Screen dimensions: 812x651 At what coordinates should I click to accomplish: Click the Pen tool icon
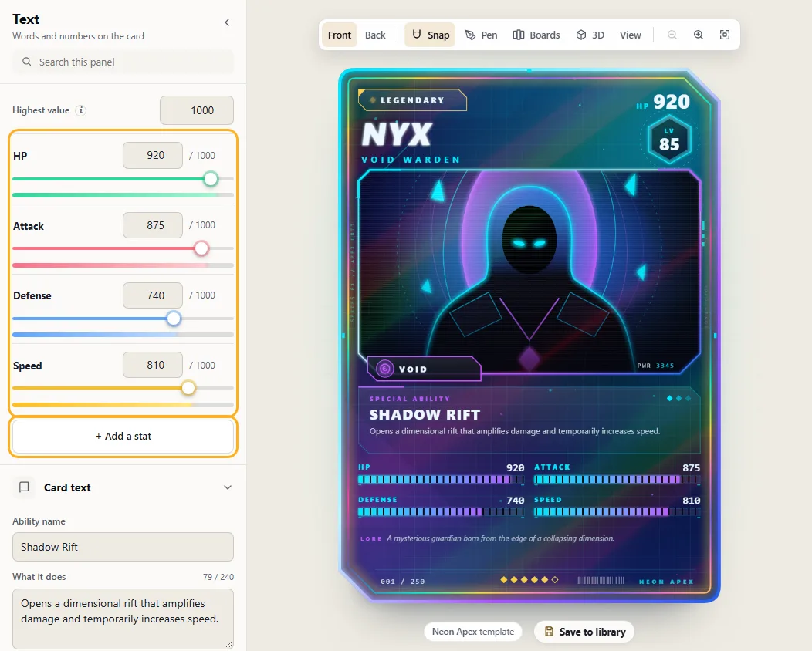click(470, 35)
